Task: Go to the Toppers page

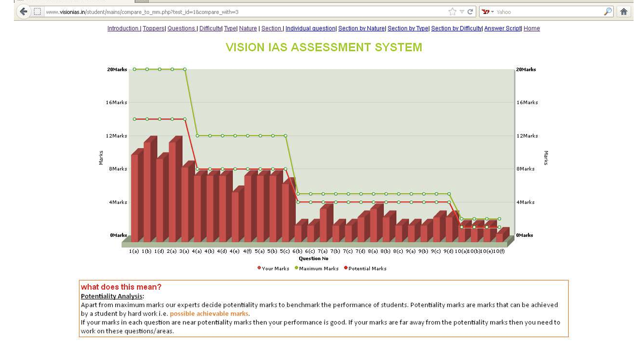Action: (153, 28)
